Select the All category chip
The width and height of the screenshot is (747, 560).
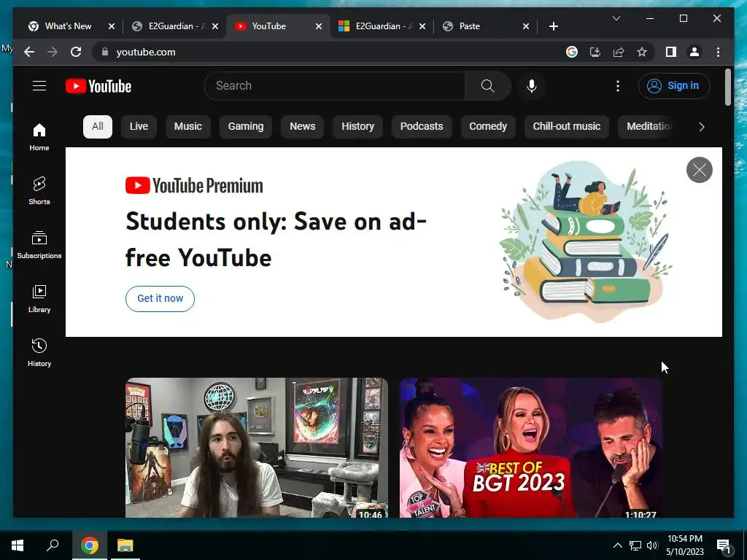click(97, 126)
